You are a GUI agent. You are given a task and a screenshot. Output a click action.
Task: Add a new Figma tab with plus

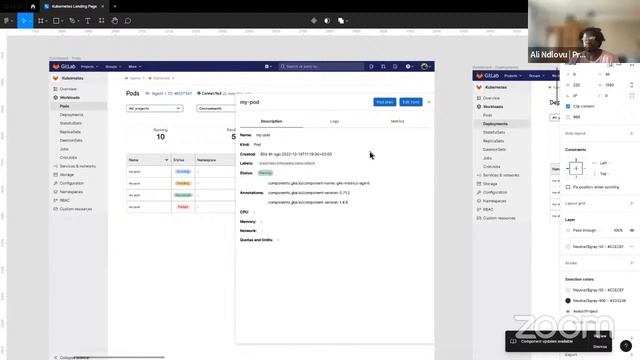(115, 7)
